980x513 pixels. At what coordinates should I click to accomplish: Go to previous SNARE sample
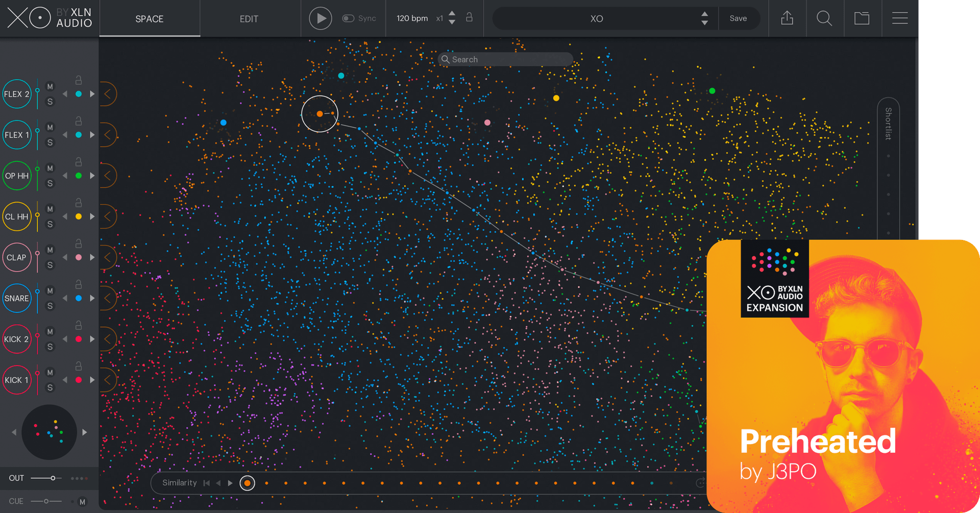point(65,298)
